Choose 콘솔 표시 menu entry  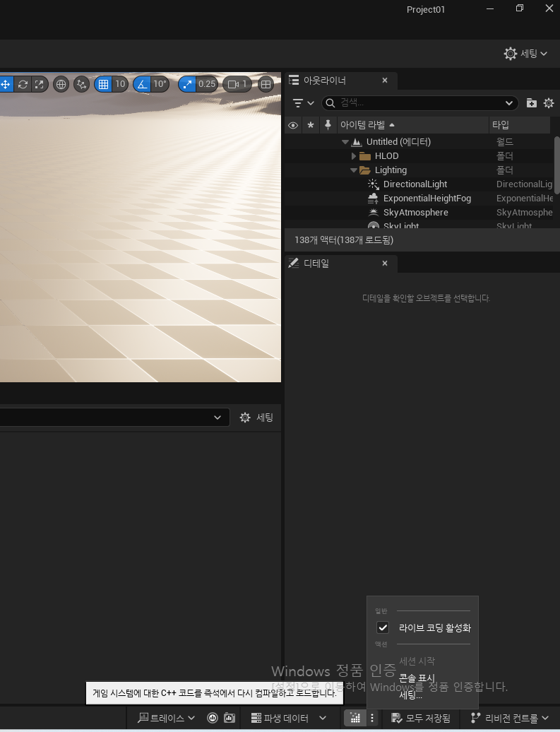point(417,678)
